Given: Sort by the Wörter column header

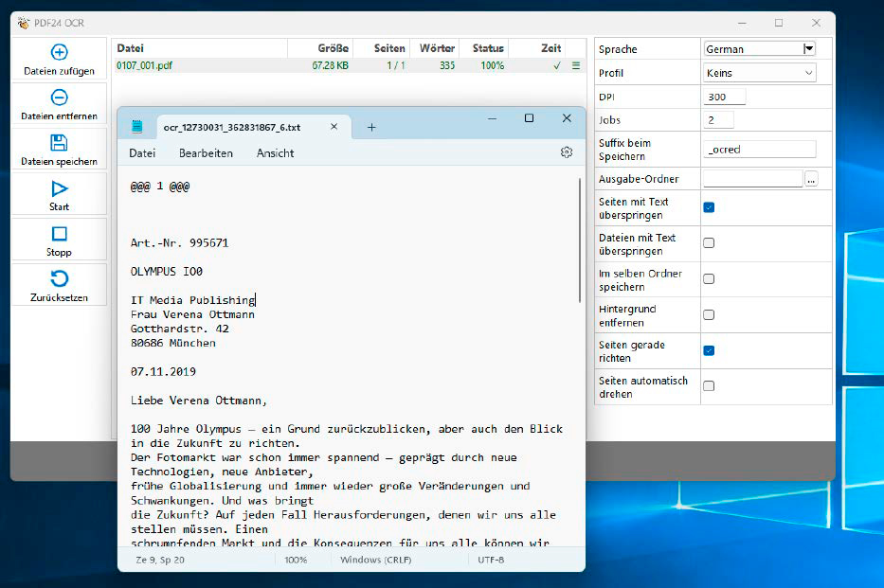Looking at the screenshot, I should point(435,48).
